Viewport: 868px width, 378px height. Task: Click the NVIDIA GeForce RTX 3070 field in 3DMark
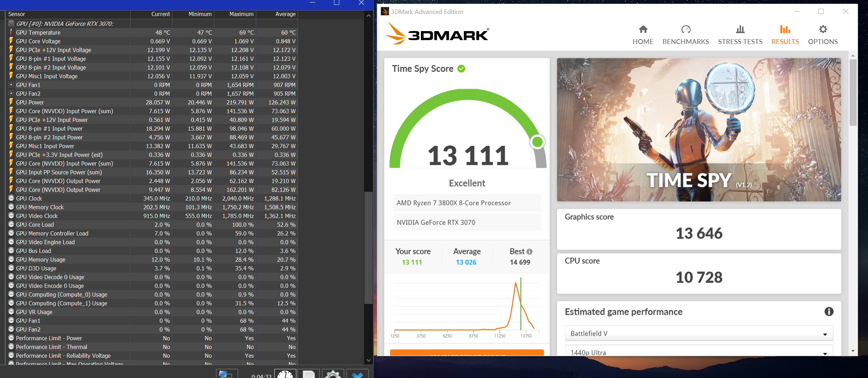(x=467, y=223)
